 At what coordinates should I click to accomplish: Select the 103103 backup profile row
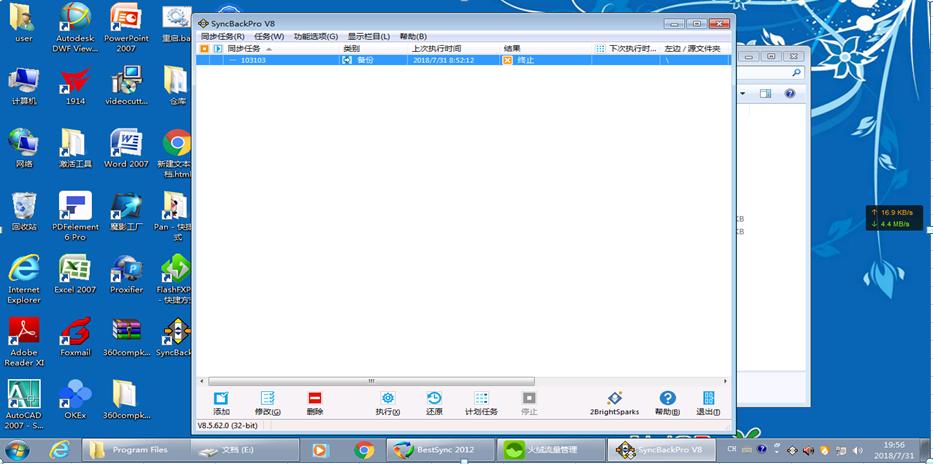253,60
